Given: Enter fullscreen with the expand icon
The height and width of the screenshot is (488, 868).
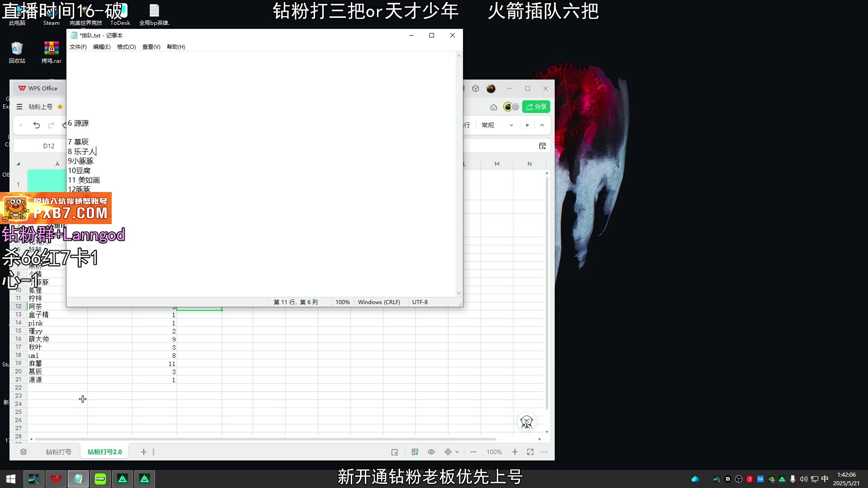Looking at the screenshot, I should point(530,452).
